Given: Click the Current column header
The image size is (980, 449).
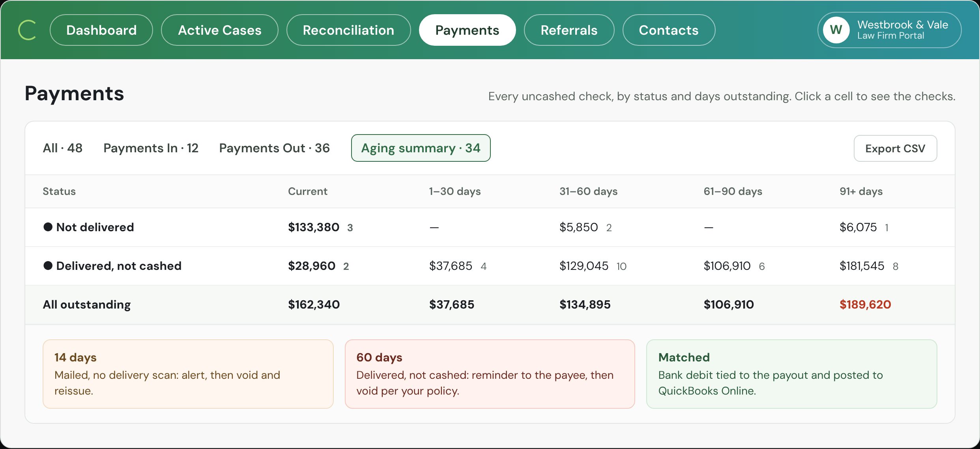Looking at the screenshot, I should pyautogui.click(x=308, y=191).
